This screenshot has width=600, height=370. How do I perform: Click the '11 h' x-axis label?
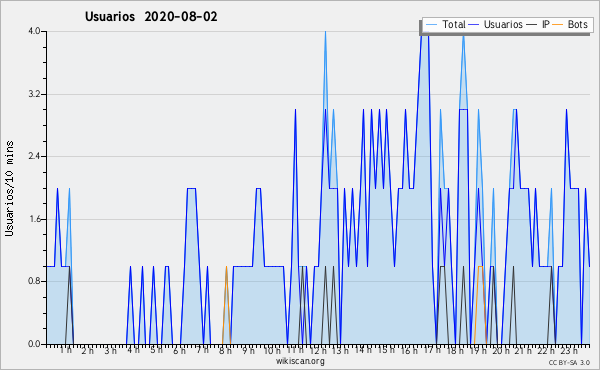295,350
